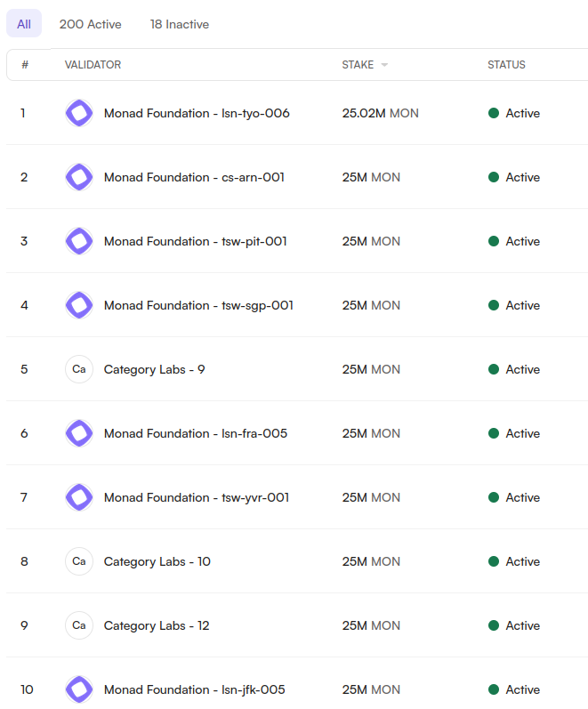This screenshot has height=709, width=588.
Task: Click Active status of lsn-fra-005 row
Action: point(514,433)
